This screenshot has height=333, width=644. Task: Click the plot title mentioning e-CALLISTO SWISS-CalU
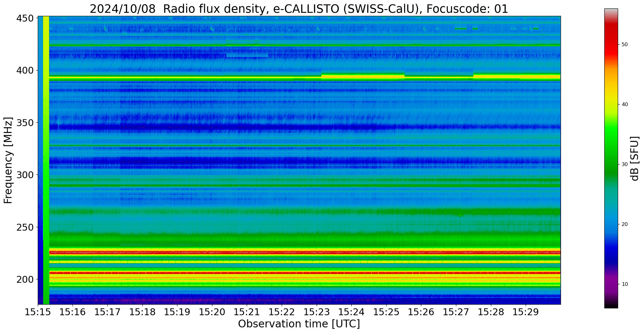coord(299,9)
